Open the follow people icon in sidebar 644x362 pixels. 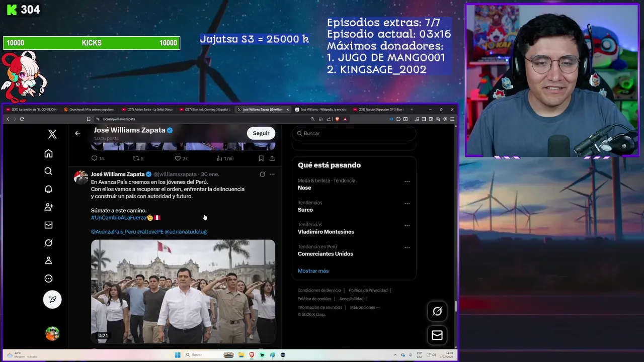point(48,207)
